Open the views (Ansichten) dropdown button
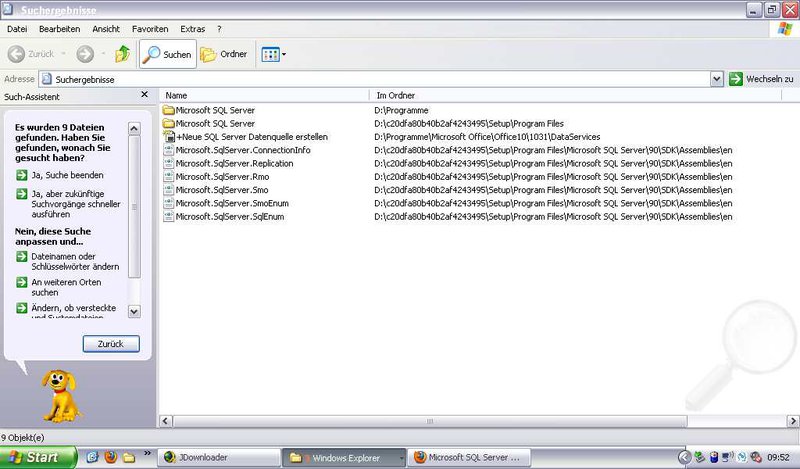Screen dimensions: 800x469 pyautogui.click(x=273, y=54)
